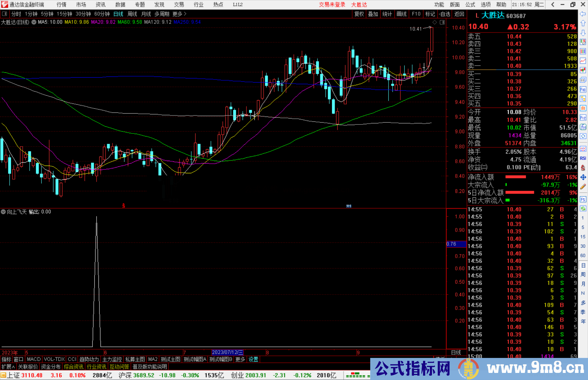The height and width of the screenshot is (380, 588).
Task: Click the blue down arrow sidebar icon
Action: coord(583,33)
